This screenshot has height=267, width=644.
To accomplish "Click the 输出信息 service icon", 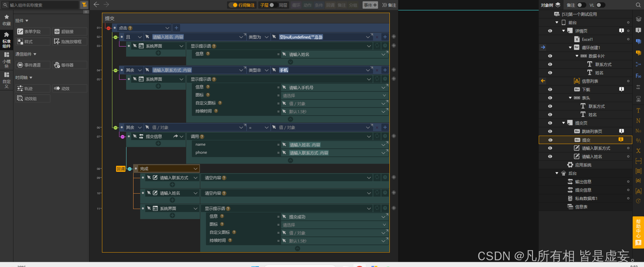I will coord(570,182).
